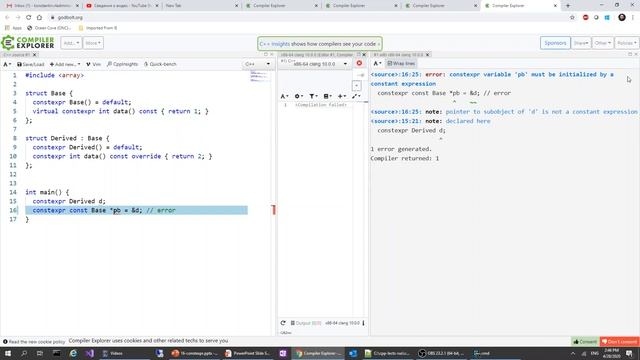Open the Other dropdown menu

point(602,43)
